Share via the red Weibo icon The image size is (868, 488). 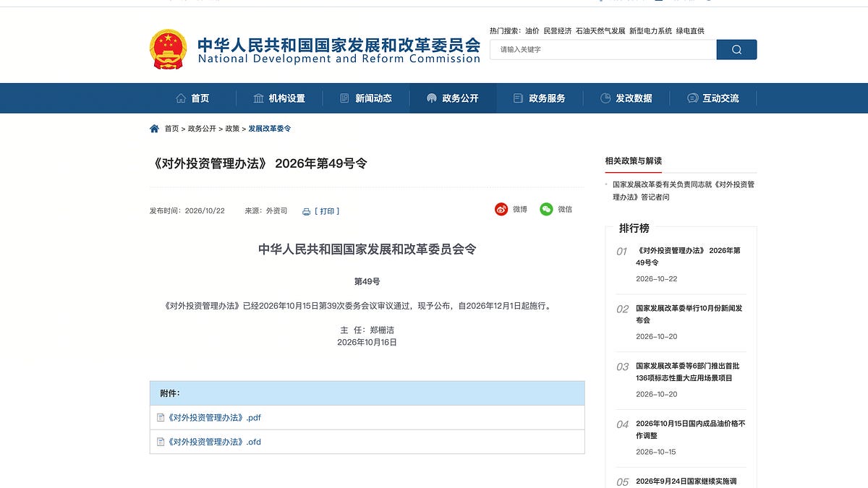click(x=501, y=209)
